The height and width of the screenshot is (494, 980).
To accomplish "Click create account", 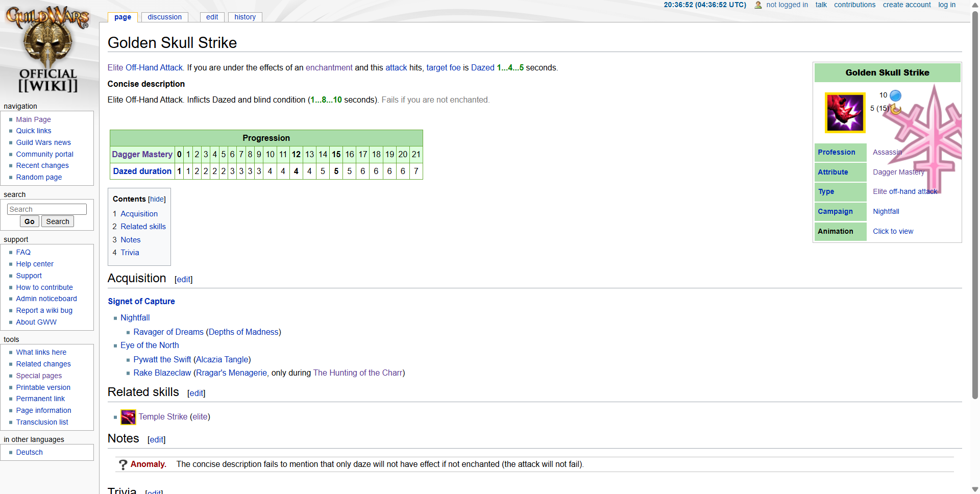I will point(907,5).
